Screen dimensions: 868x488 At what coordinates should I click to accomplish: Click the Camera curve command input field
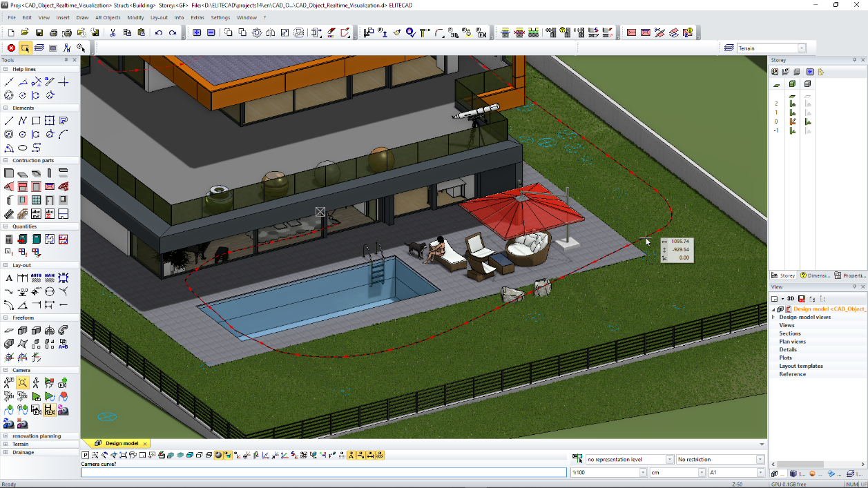tap(323, 473)
